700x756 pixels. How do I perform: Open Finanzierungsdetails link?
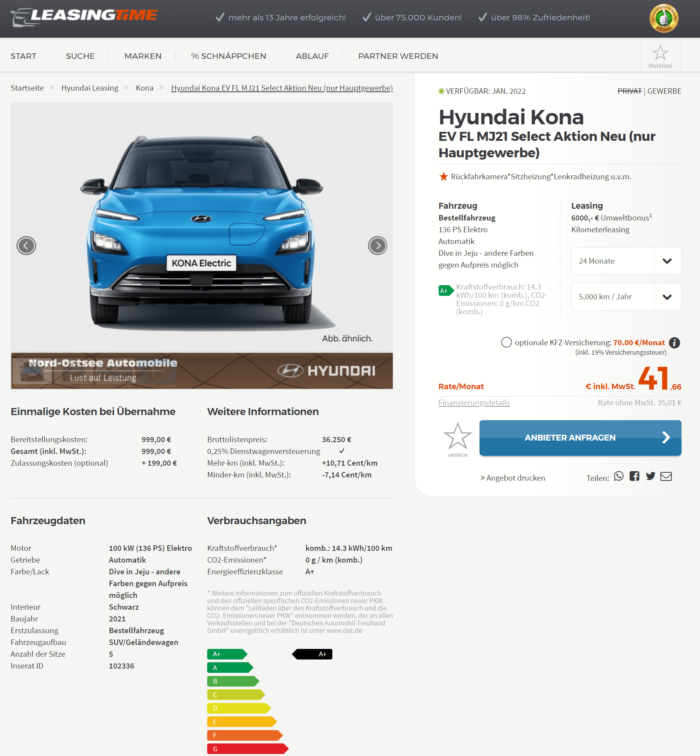(474, 403)
